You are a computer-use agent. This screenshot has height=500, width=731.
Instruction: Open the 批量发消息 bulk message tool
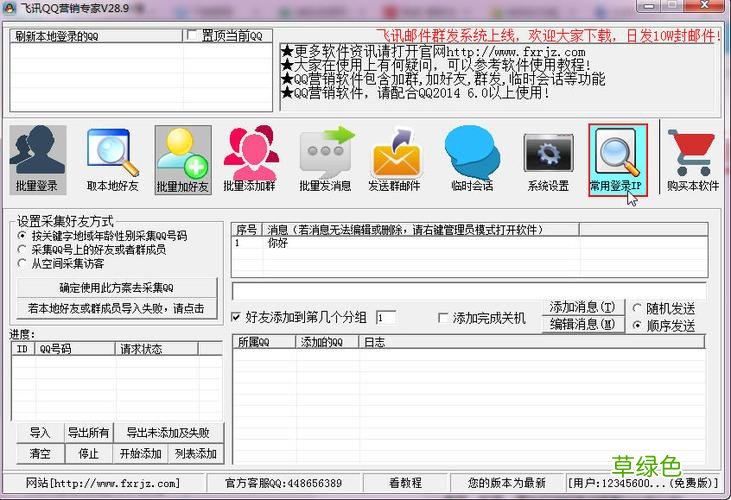click(325, 159)
